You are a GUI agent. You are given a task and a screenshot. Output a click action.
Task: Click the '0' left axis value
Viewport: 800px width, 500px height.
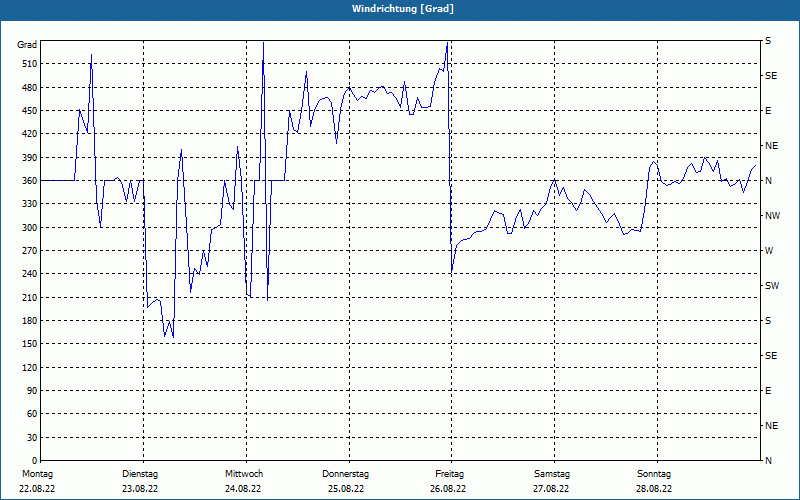[34, 461]
